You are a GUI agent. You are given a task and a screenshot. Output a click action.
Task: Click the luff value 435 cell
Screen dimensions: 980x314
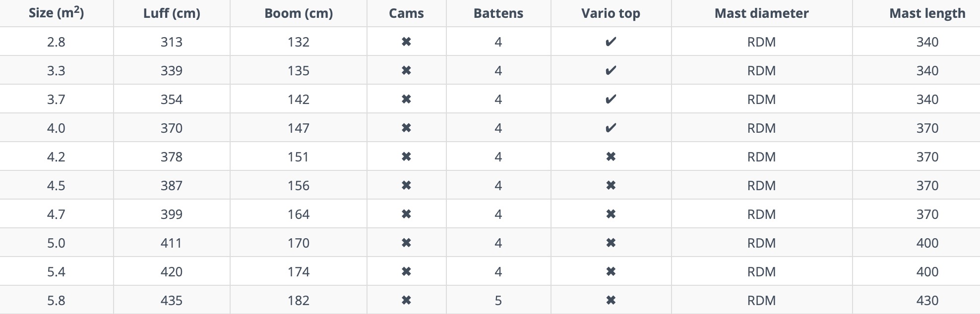pyautogui.click(x=172, y=300)
